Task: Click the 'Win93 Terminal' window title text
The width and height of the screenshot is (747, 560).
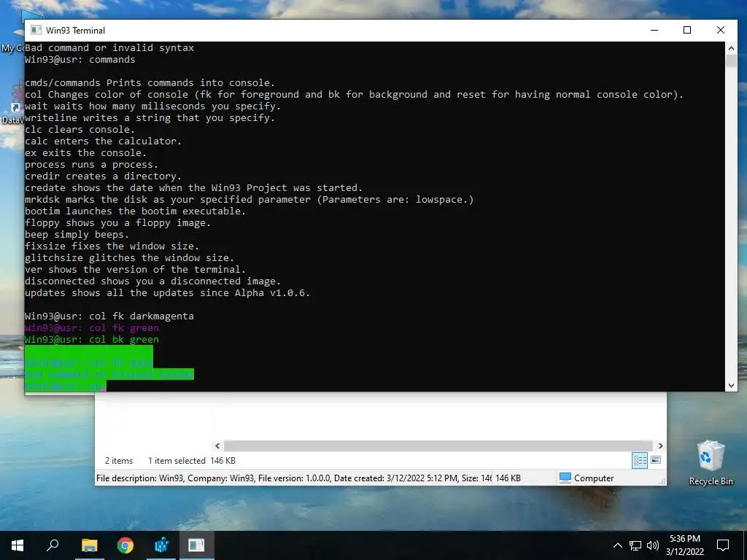Action: pyautogui.click(x=75, y=30)
